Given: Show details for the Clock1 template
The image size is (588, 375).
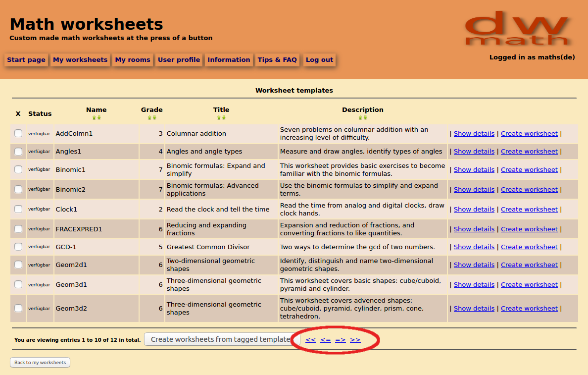Looking at the screenshot, I should click(474, 209).
